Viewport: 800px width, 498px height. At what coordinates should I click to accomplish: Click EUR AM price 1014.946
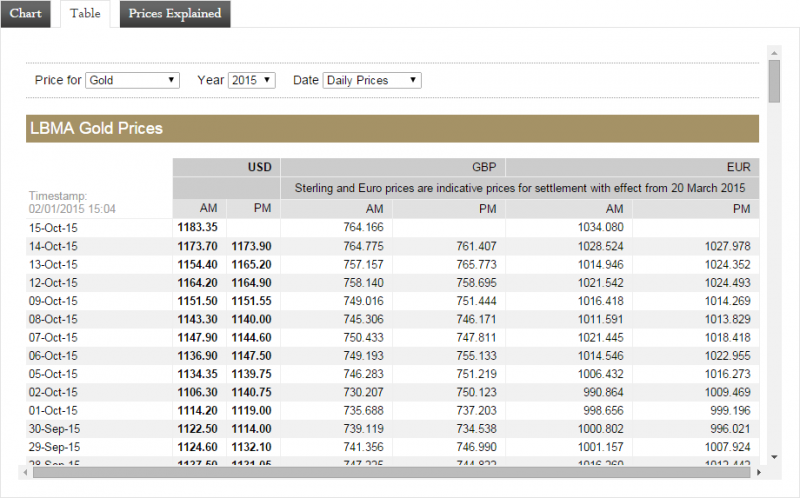tap(601, 265)
